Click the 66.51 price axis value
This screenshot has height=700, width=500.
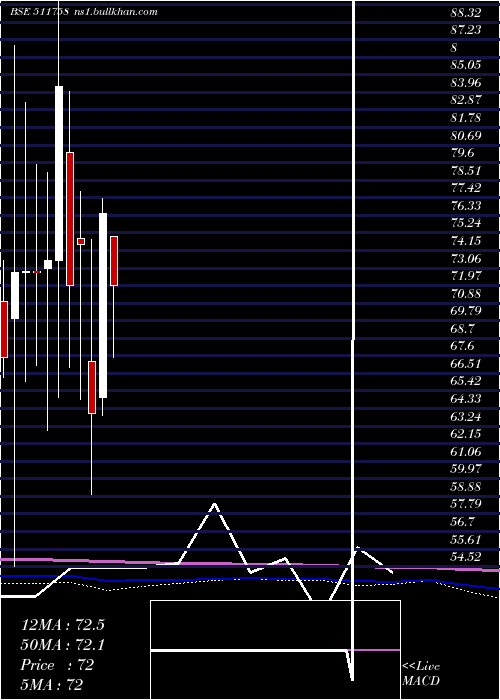click(466, 363)
